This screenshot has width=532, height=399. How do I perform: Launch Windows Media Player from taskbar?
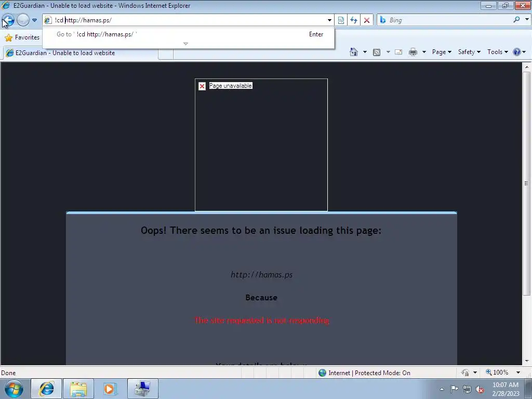pyautogui.click(x=111, y=389)
